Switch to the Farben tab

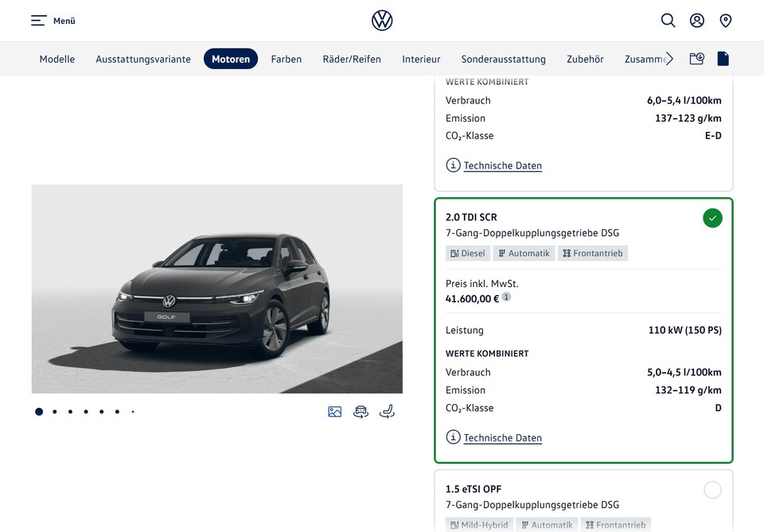[x=286, y=59]
